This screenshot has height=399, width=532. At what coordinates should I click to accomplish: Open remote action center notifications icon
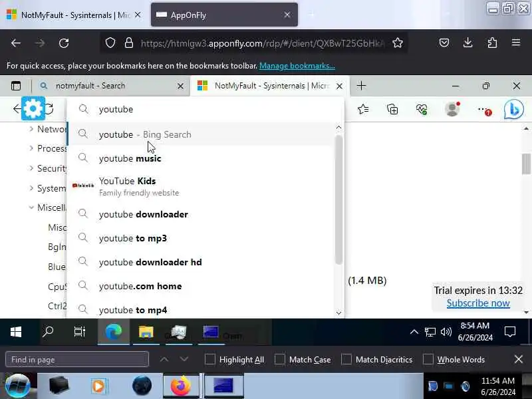[x=510, y=331]
